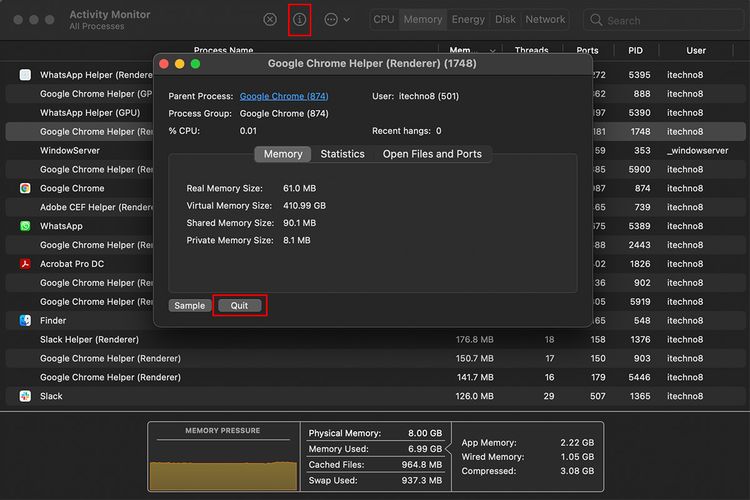Screen dimensions: 750x500
Task: Click the stop process toolbar icon
Action: (270, 20)
